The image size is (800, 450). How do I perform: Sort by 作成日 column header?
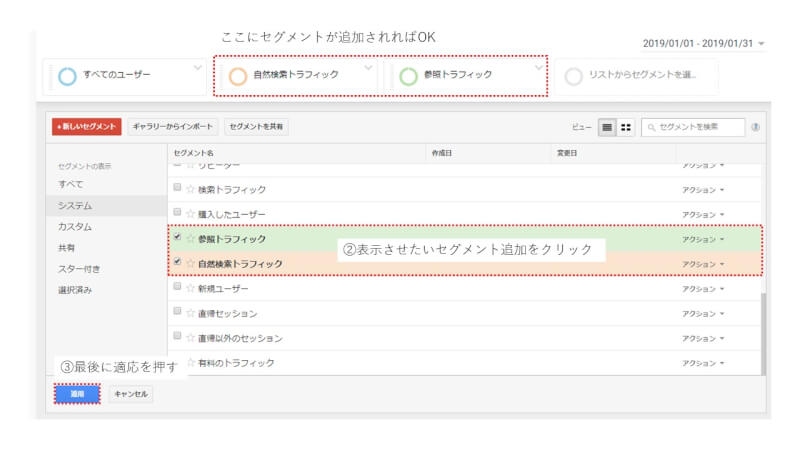[442, 153]
